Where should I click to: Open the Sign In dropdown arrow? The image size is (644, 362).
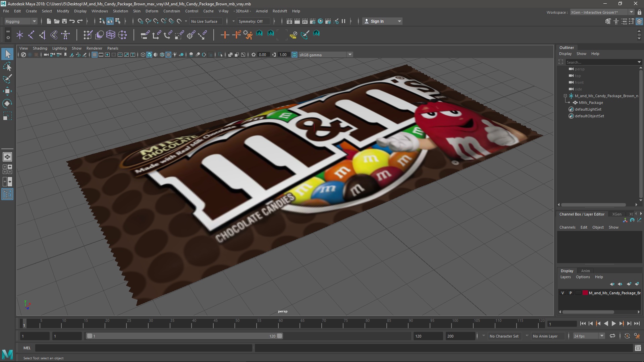click(x=399, y=21)
